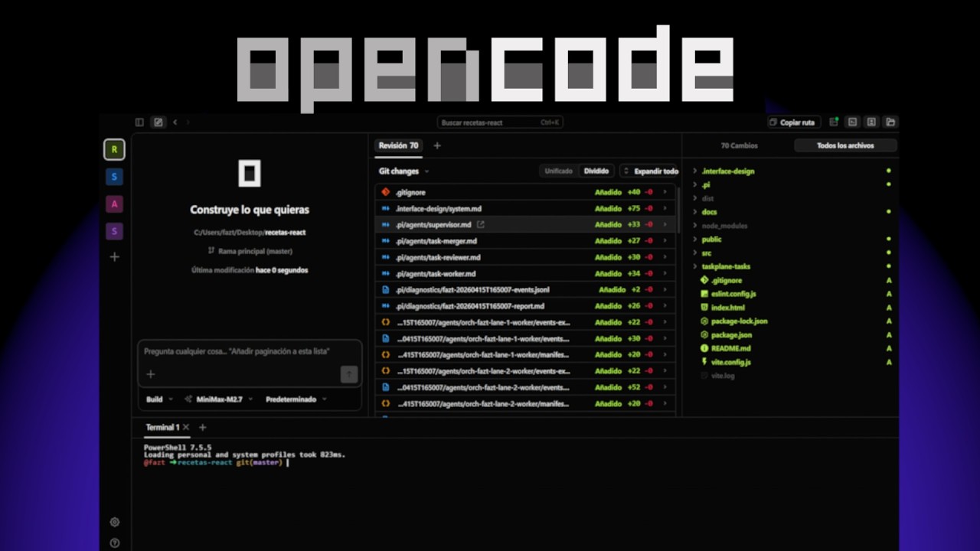Show Todos los archivos filter
The height and width of the screenshot is (551, 980).
pos(845,145)
